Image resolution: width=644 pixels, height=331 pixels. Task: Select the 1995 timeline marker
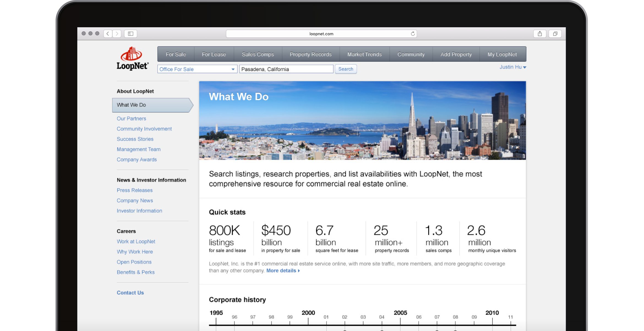click(x=216, y=313)
